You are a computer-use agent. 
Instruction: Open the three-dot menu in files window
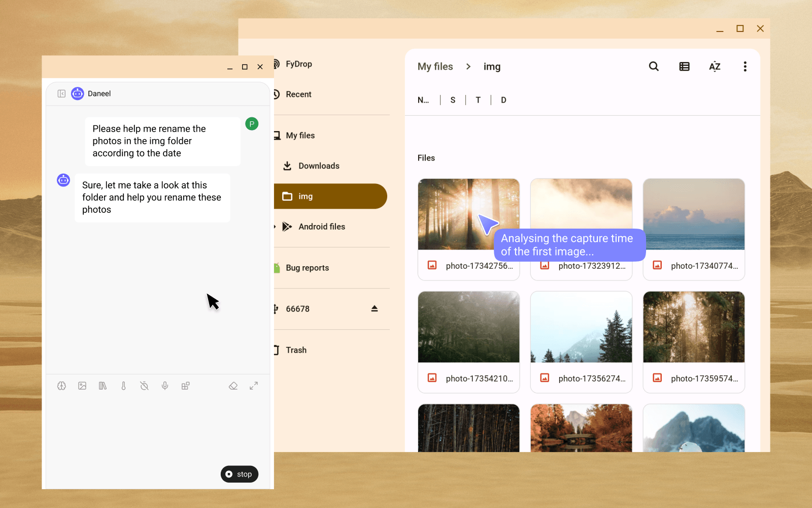(x=745, y=66)
